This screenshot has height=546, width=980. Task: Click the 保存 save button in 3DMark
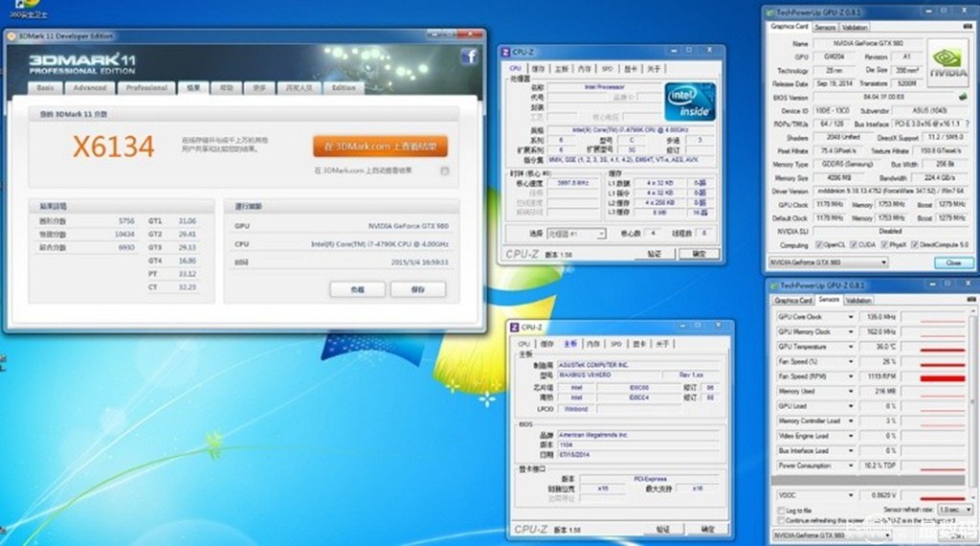418,289
